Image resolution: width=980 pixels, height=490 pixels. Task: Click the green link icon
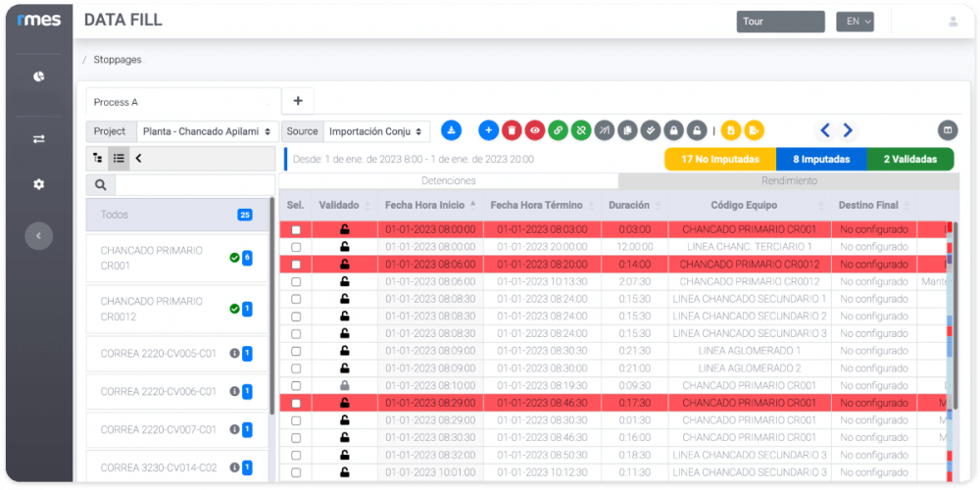(x=559, y=130)
